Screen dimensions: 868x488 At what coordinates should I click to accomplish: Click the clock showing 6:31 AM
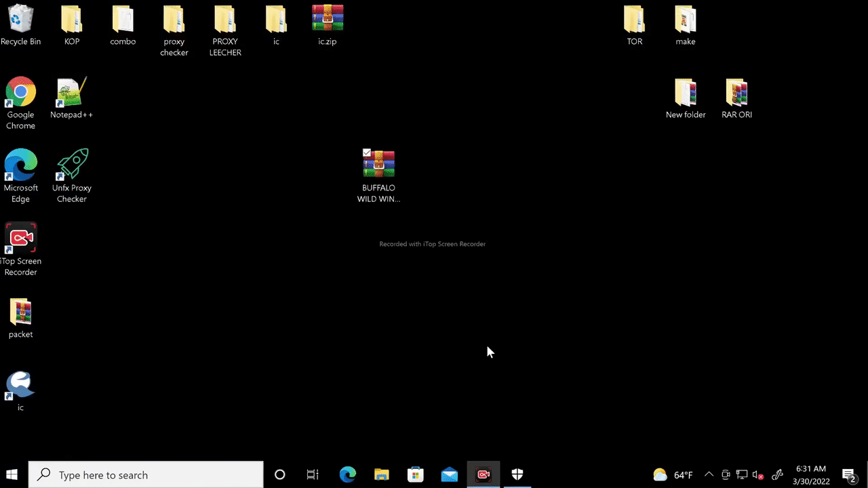[x=810, y=474]
